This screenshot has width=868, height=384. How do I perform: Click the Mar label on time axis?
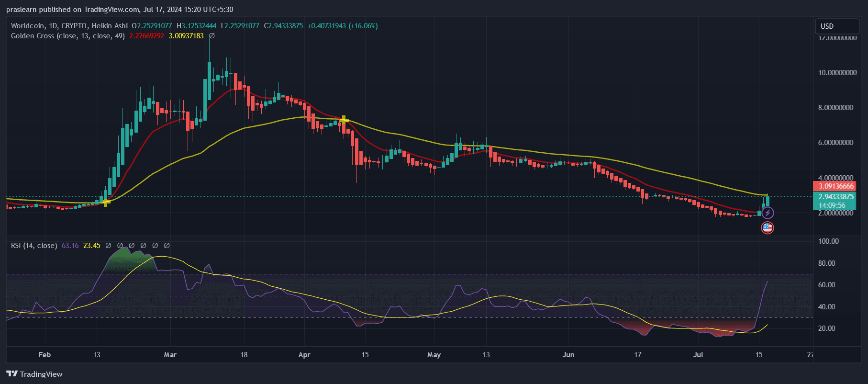tap(170, 354)
